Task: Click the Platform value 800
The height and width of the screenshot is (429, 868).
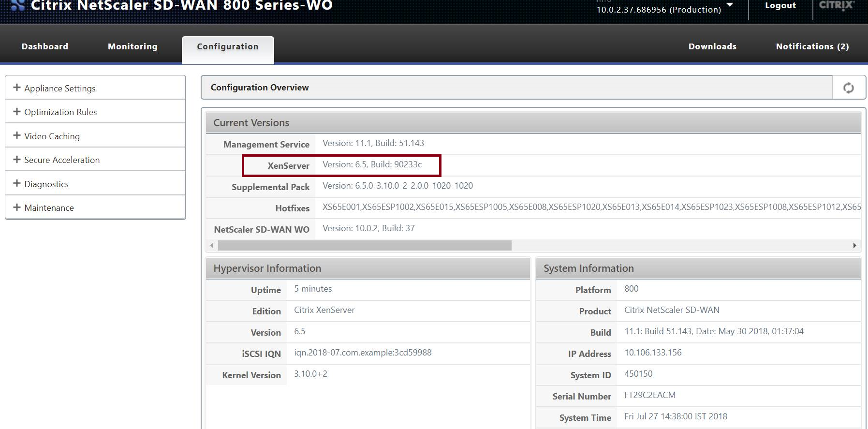Action: tap(631, 289)
